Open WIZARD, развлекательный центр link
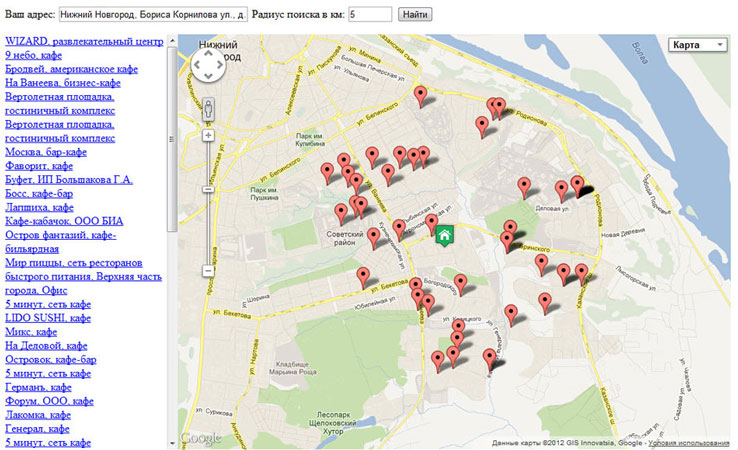 pos(84,41)
